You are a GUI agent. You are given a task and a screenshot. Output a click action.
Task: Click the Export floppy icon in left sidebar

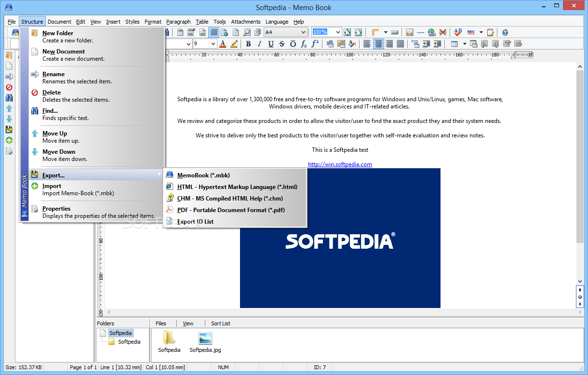coord(9,130)
